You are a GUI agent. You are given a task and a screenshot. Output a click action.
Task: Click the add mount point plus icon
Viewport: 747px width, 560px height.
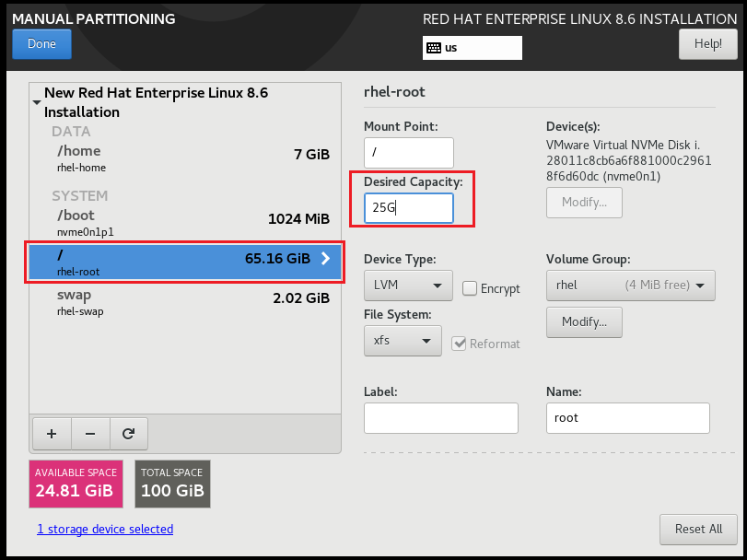point(52,434)
